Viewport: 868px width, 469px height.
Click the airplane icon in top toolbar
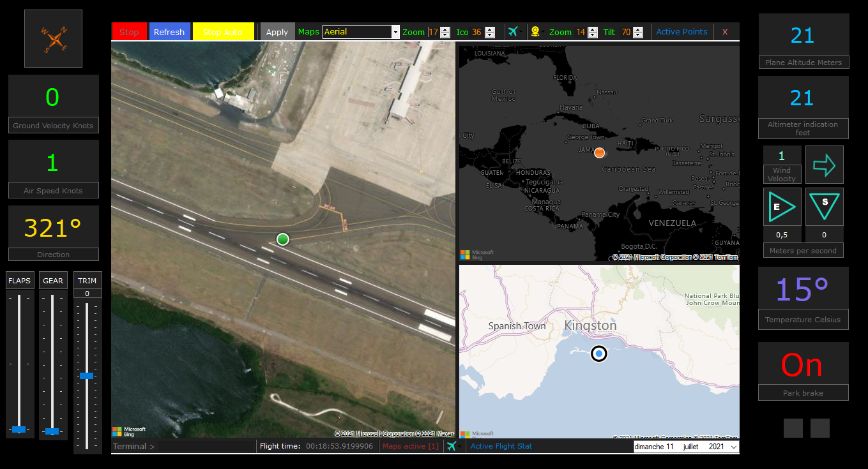pos(512,31)
